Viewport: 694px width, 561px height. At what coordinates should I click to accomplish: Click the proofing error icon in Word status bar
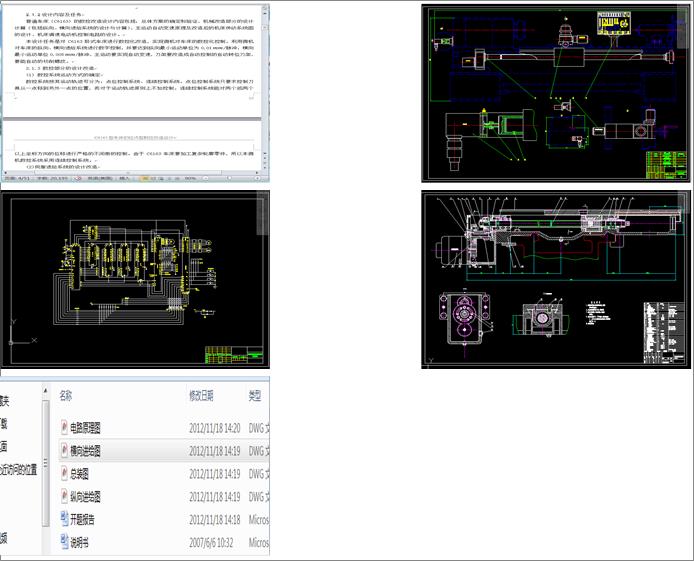(x=78, y=178)
